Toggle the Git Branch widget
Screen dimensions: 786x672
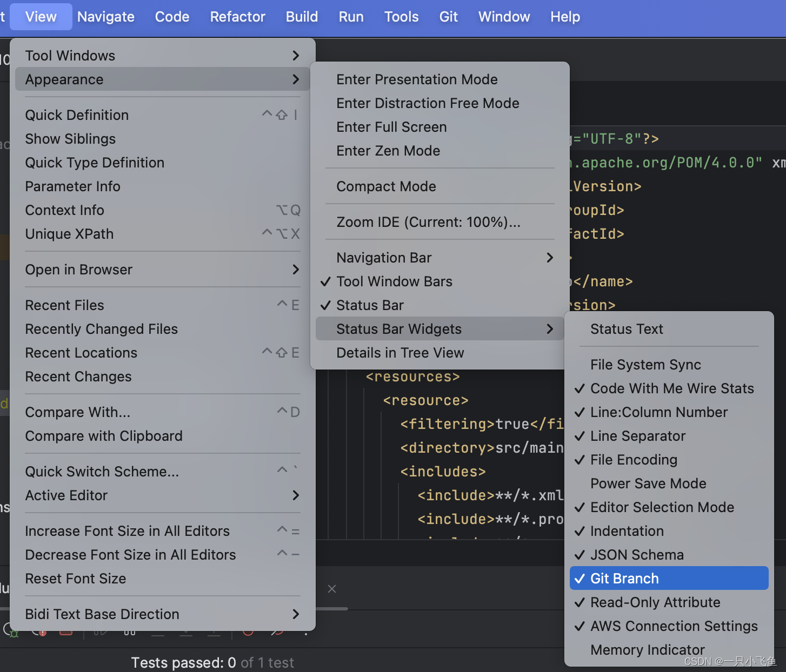669,578
